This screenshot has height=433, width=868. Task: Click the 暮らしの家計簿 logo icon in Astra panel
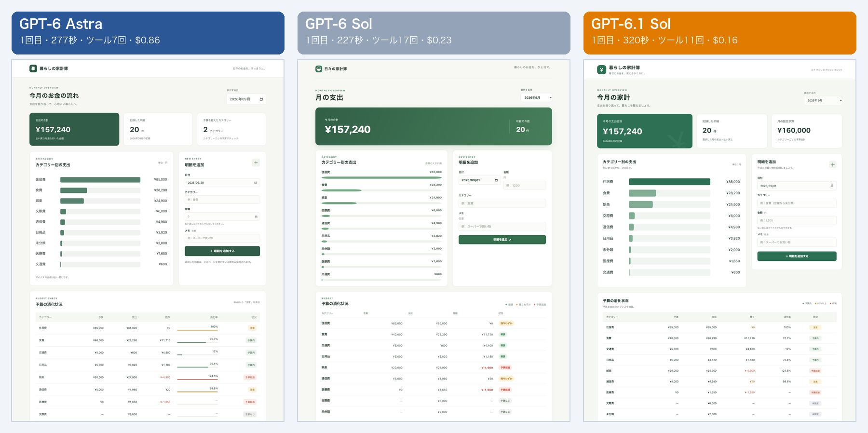[x=33, y=68]
